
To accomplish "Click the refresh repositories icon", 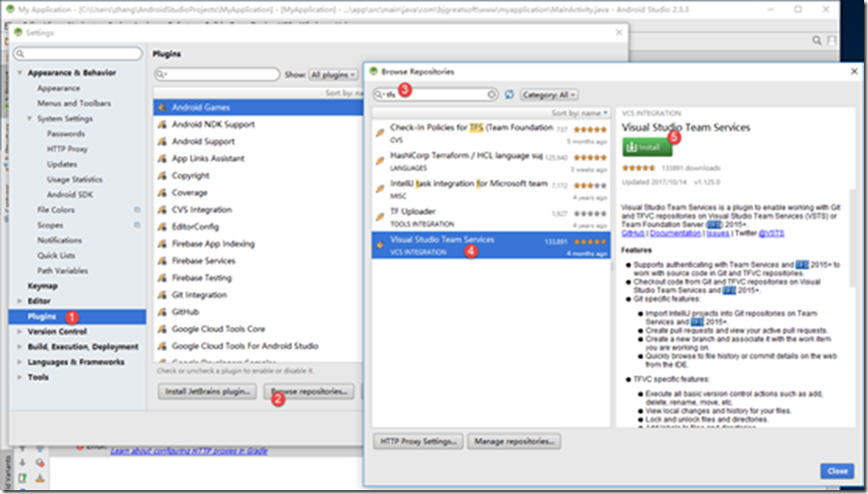I will pos(509,95).
